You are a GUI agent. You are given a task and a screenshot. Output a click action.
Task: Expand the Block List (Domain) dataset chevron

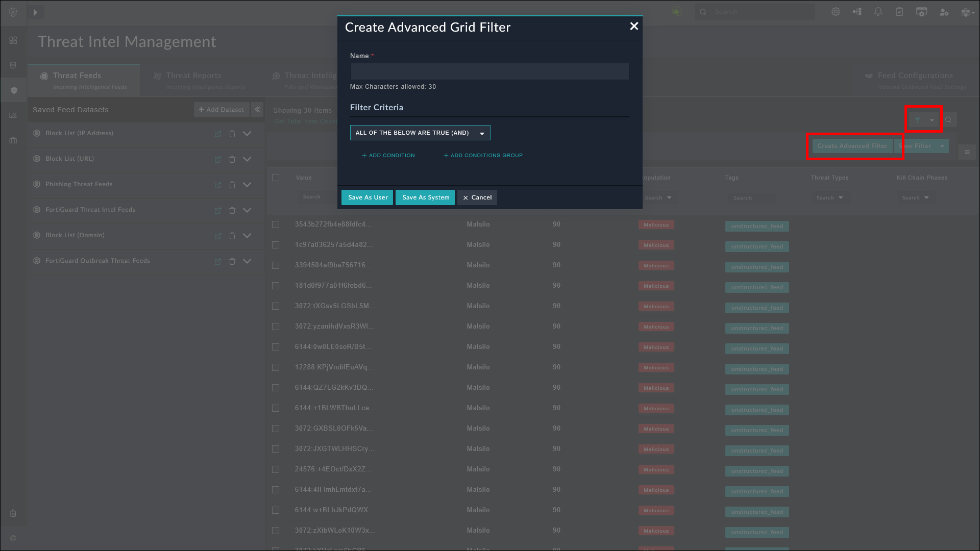click(x=247, y=236)
